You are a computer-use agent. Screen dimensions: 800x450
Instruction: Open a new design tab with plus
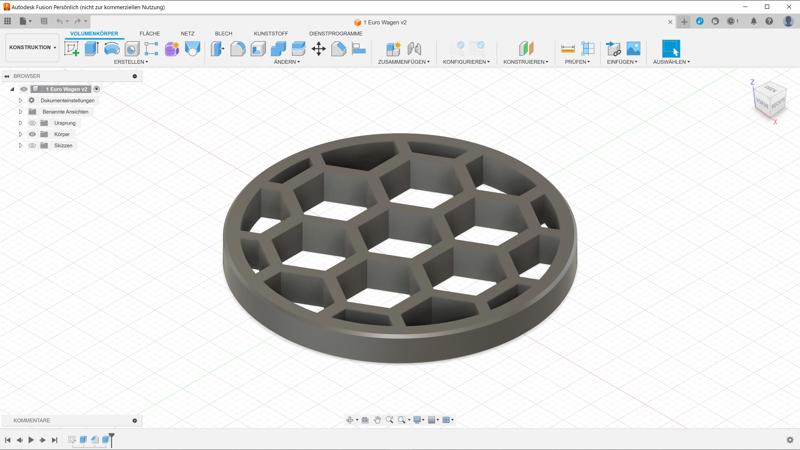684,21
